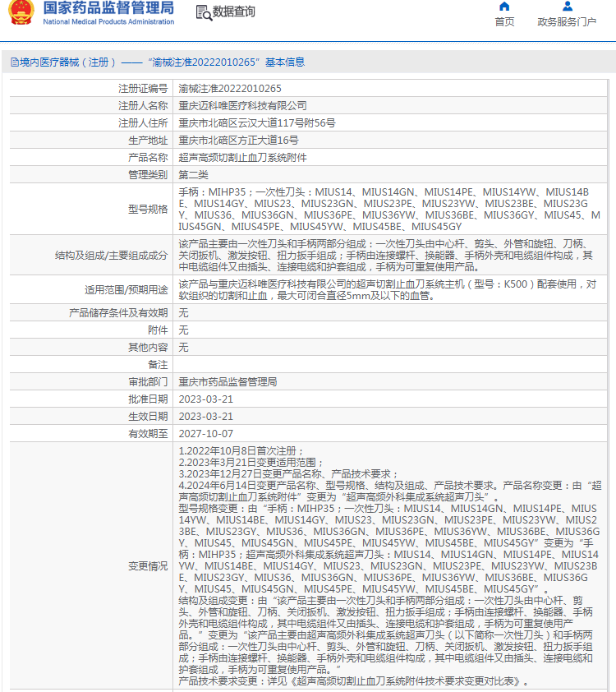Select registration number 渝械注准20222010265 value
Image resolution: width=616 pixels, height=692 pixels.
pyautogui.click(x=230, y=88)
